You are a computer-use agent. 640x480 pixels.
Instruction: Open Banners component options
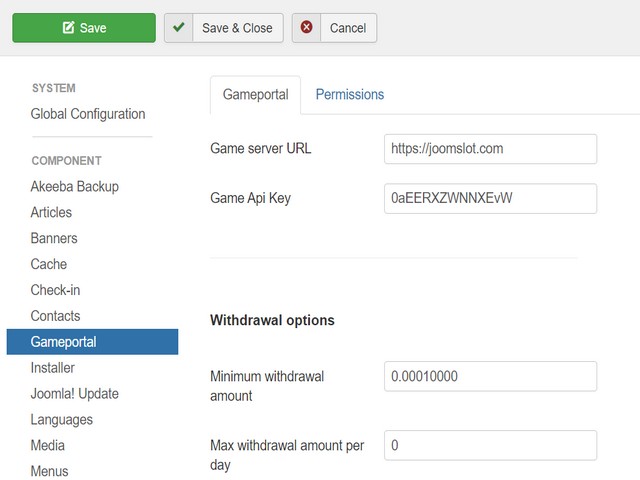(x=54, y=238)
